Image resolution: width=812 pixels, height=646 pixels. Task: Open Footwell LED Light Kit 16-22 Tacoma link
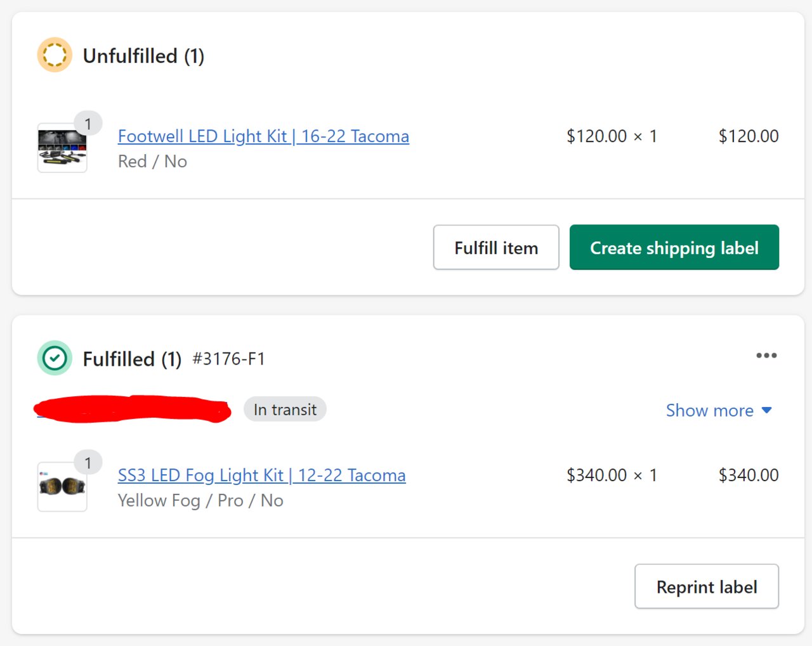263,136
